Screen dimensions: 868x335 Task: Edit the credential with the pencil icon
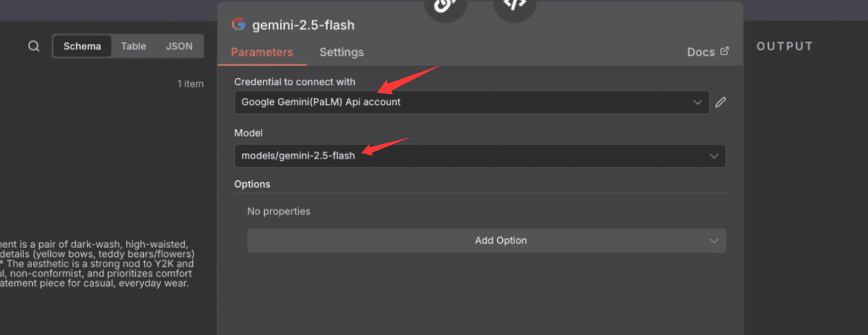click(720, 102)
